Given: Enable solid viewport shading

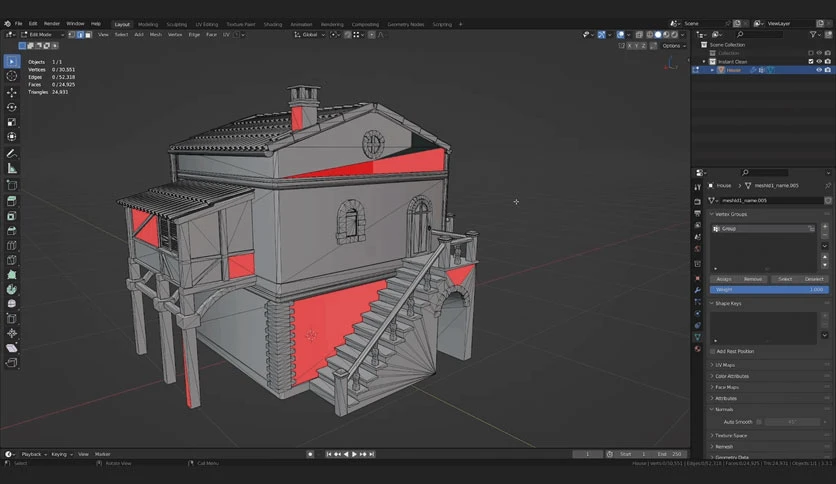Looking at the screenshot, I should [658, 35].
